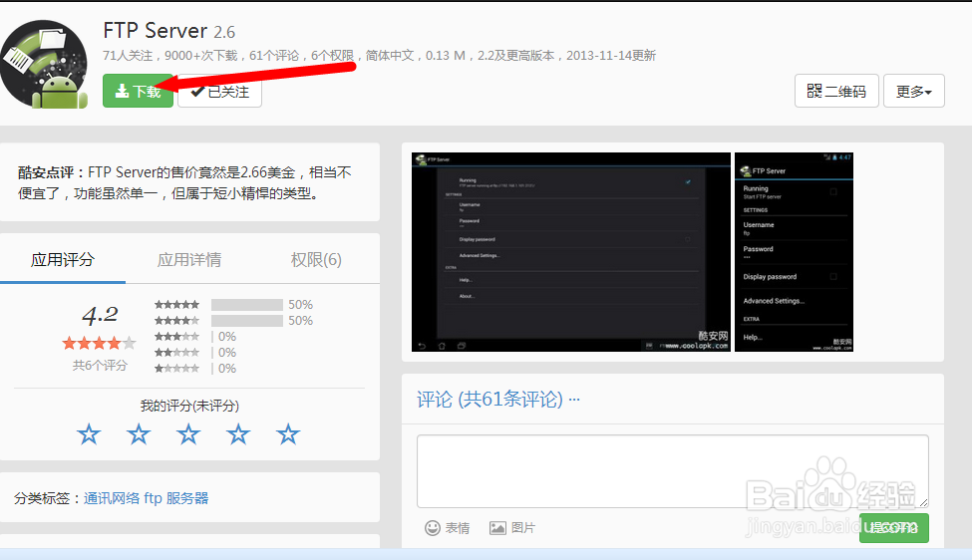The width and height of the screenshot is (972, 560).
Task: Click the 共6个评分 rating count
Action: [x=100, y=366]
